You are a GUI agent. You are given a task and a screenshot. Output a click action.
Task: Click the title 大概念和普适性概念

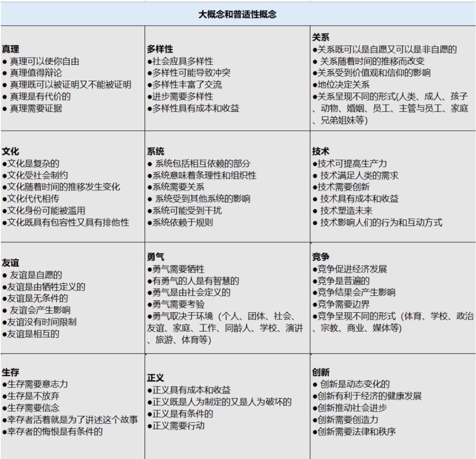(x=238, y=14)
